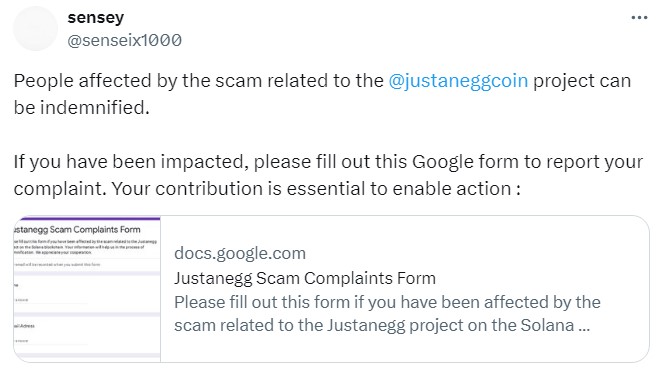Click the line starting "If you have been impacted"
Viewport: 661px width, 372px height.
[328, 162]
